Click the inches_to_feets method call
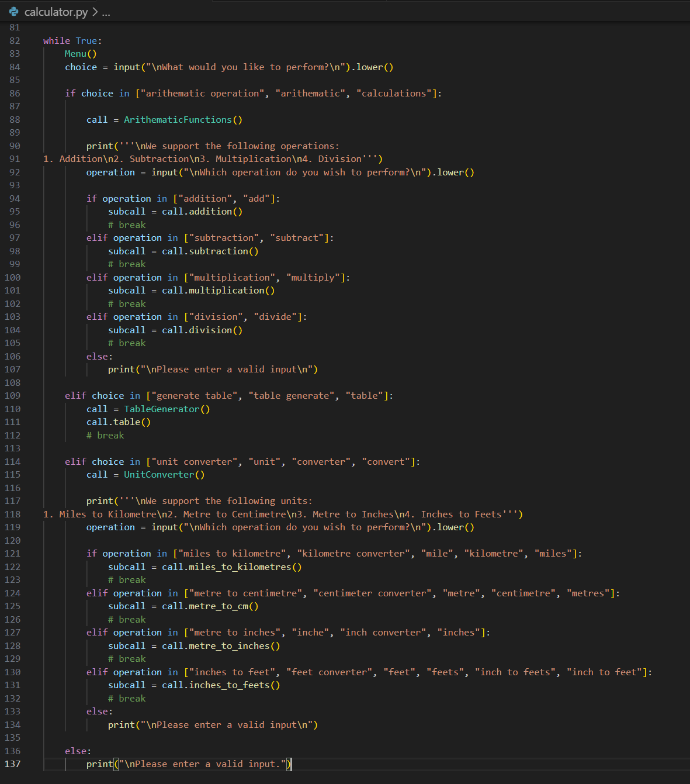The height and width of the screenshot is (784, 690). (x=234, y=685)
